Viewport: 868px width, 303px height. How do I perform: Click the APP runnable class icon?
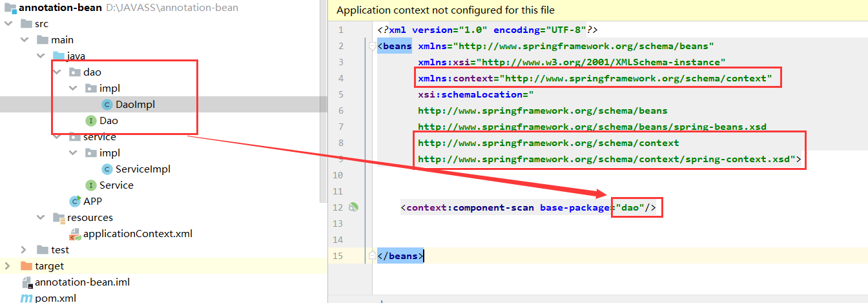(x=75, y=202)
